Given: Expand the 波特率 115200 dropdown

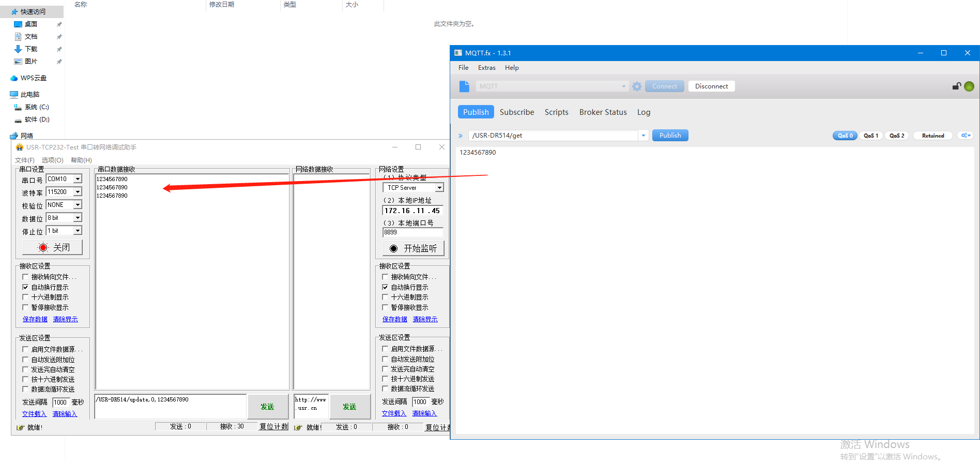Looking at the screenshot, I should click(78, 192).
